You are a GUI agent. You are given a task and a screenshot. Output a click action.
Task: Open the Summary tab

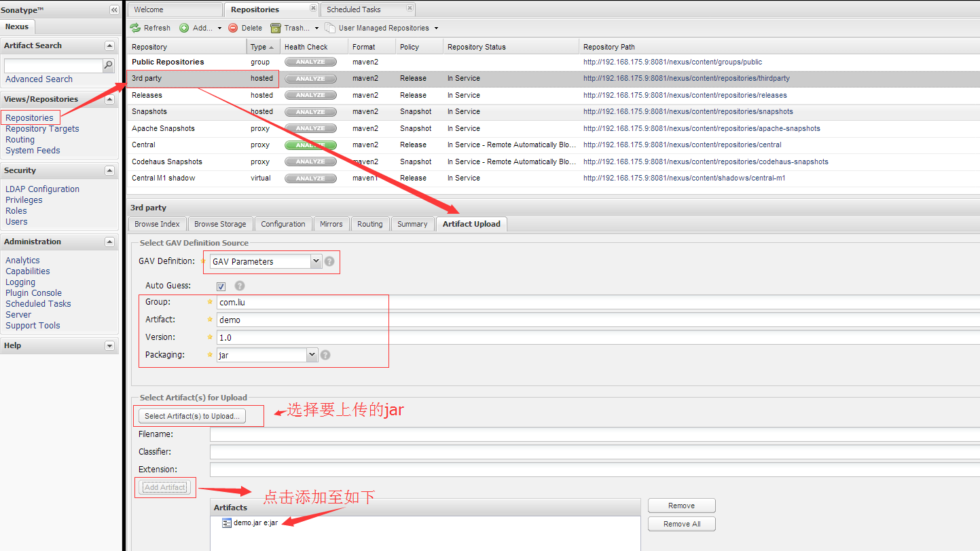coord(412,224)
